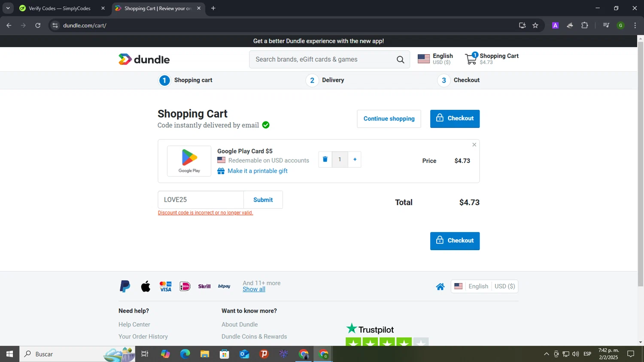Delete item with the trash icon
The width and height of the screenshot is (644, 362).
325,160
